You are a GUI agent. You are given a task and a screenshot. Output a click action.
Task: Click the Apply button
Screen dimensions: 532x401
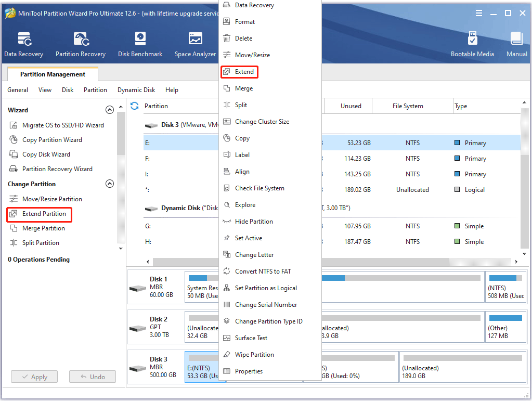click(34, 377)
